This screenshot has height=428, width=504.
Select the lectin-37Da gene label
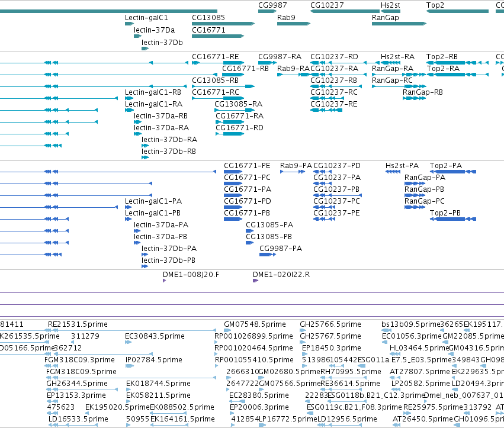click(155, 30)
